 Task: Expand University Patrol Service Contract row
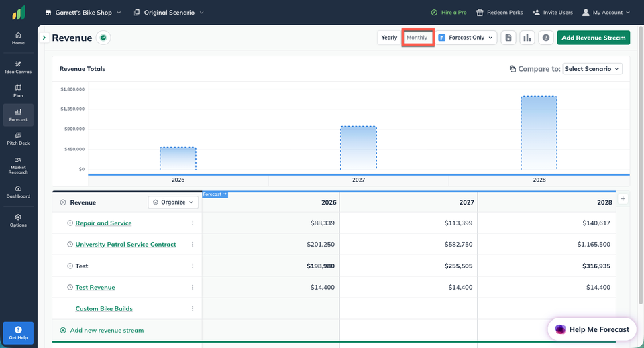pyautogui.click(x=70, y=244)
